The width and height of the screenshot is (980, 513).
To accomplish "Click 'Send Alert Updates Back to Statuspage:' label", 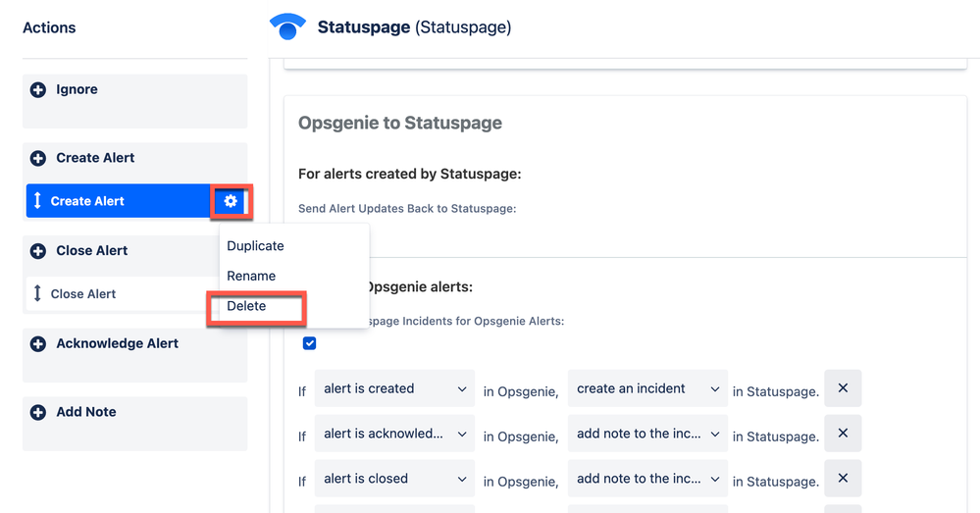I will point(407,209).
